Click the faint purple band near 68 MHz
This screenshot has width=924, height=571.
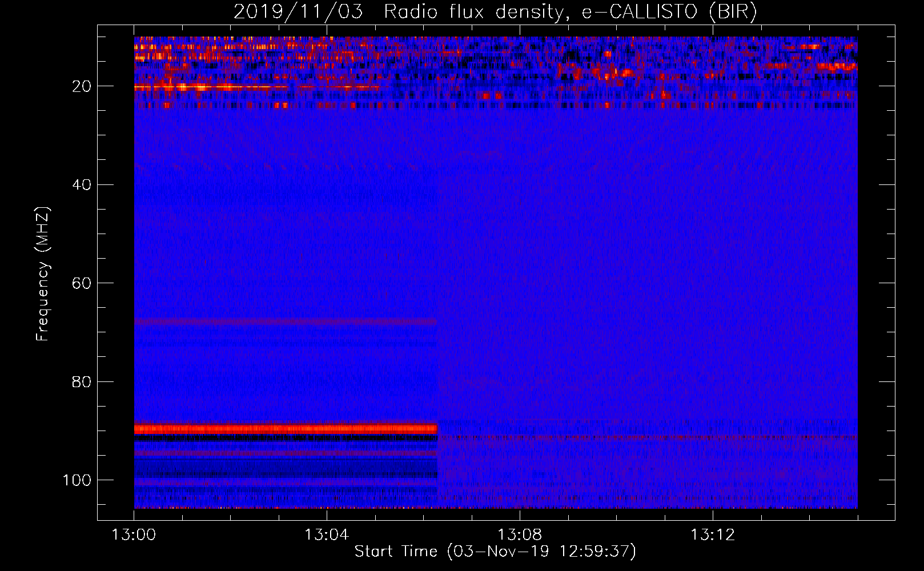click(286, 322)
